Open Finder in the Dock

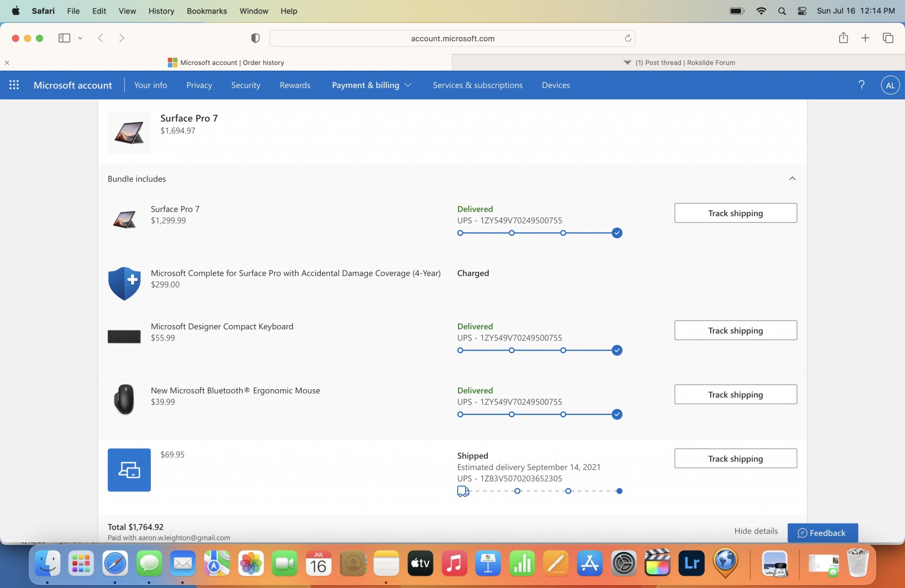[x=47, y=563]
